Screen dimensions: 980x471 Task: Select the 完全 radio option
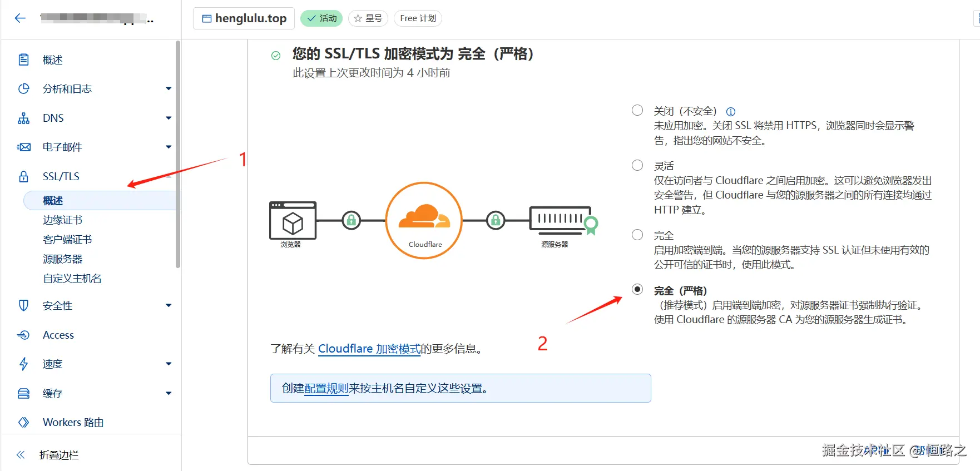(637, 235)
